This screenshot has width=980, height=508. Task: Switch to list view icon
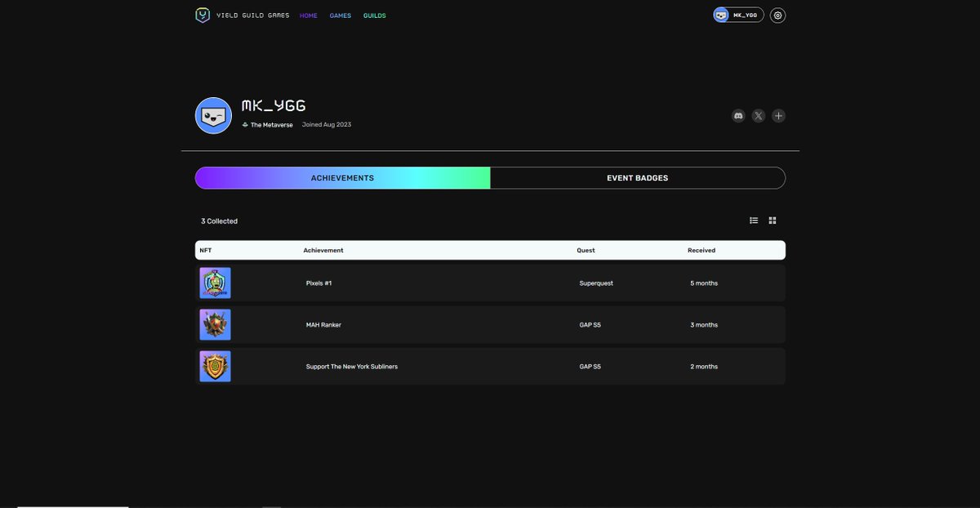coord(754,221)
